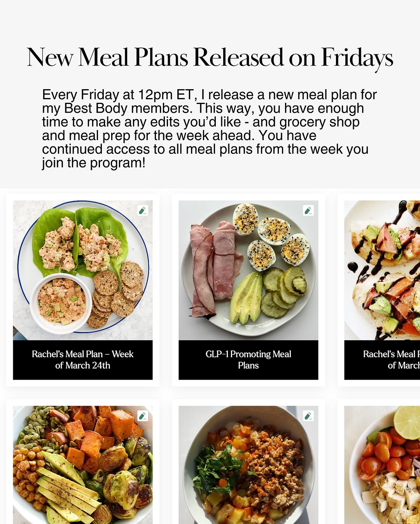
Task: Open the ground meat and parsley bowl photo
Action: pos(248,465)
